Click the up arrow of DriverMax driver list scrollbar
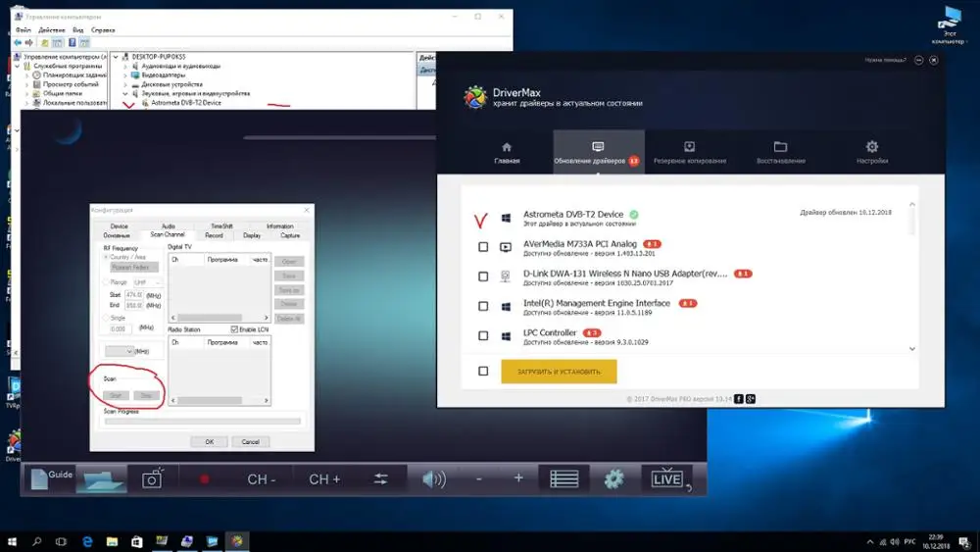980x552 pixels. tap(911, 204)
